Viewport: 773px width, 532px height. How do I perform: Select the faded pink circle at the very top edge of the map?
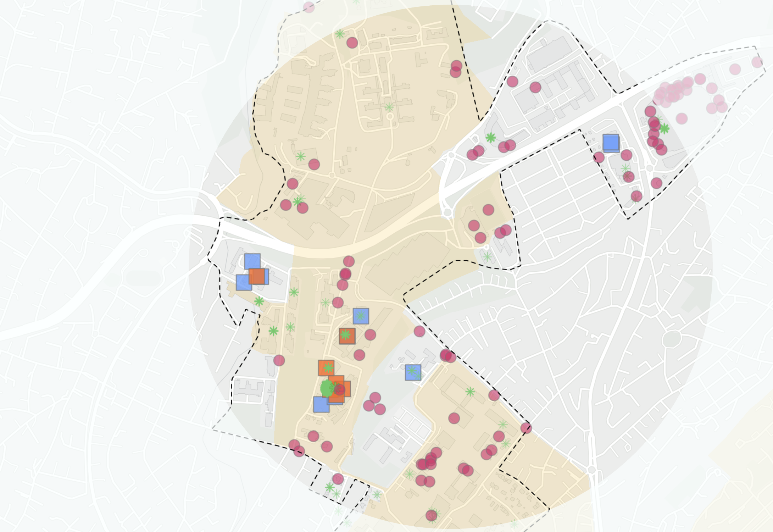(x=309, y=7)
